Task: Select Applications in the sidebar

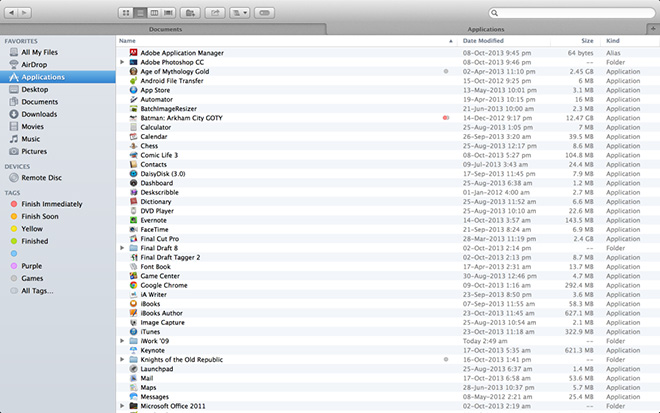Action: pos(58,77)
